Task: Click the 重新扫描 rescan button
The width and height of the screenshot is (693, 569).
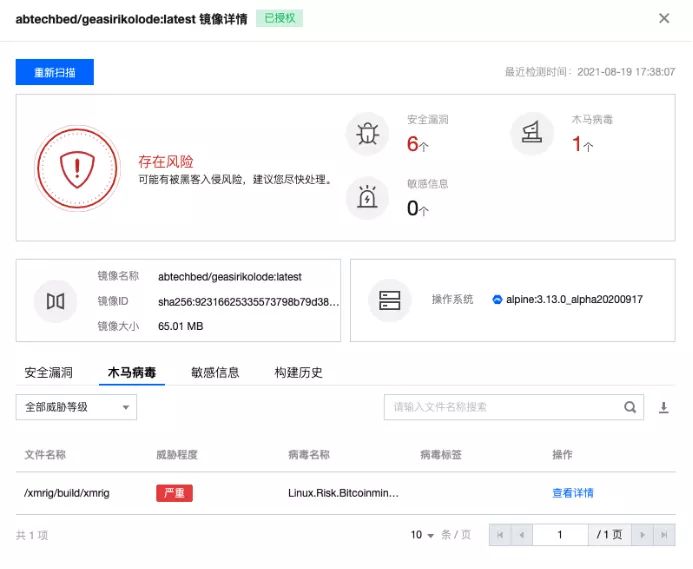Action: click(x=54, y=72)
